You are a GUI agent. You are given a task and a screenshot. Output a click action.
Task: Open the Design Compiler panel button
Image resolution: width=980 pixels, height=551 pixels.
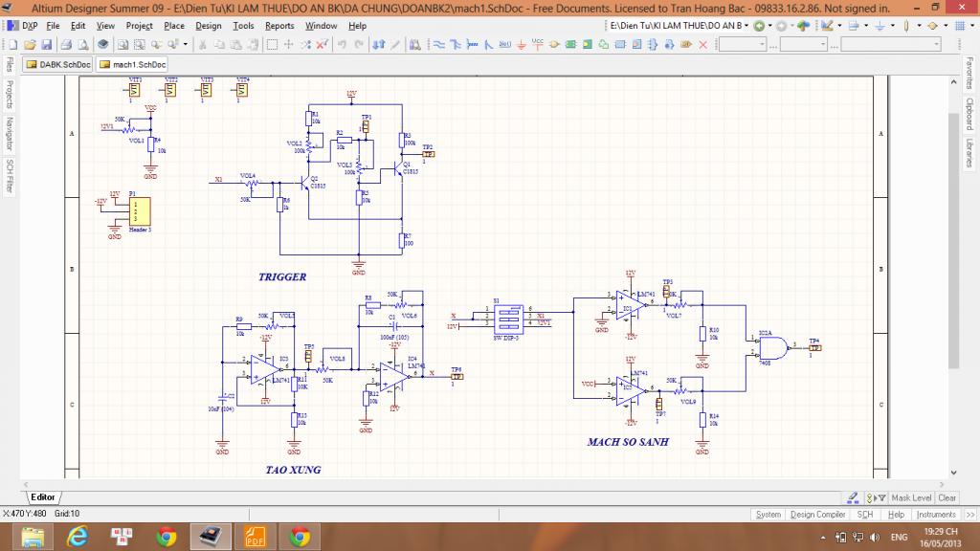coord(816,515)
